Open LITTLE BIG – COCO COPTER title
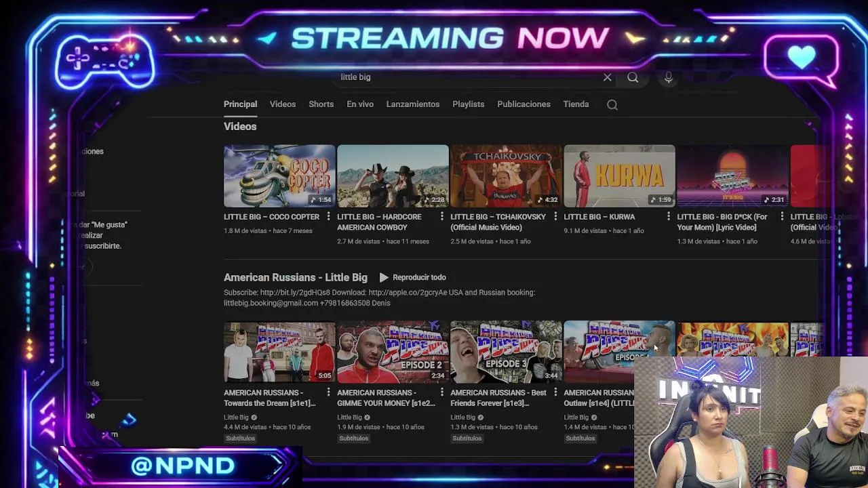Image resolution: width=868 pixels, height=488 pixels. 271,217
